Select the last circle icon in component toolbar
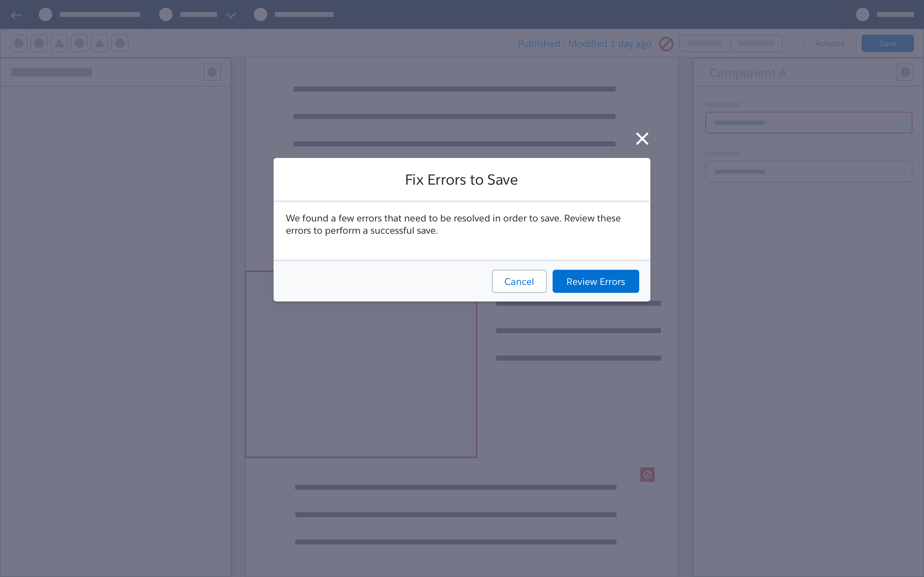The image size is (924, 577). pos(119,43)
